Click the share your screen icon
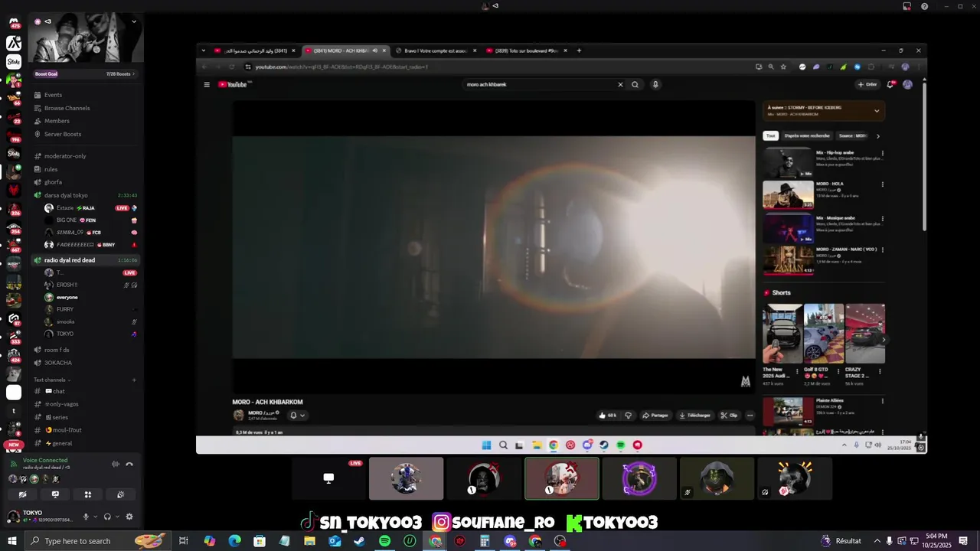980x551 pixels. [x=55, y=494]
